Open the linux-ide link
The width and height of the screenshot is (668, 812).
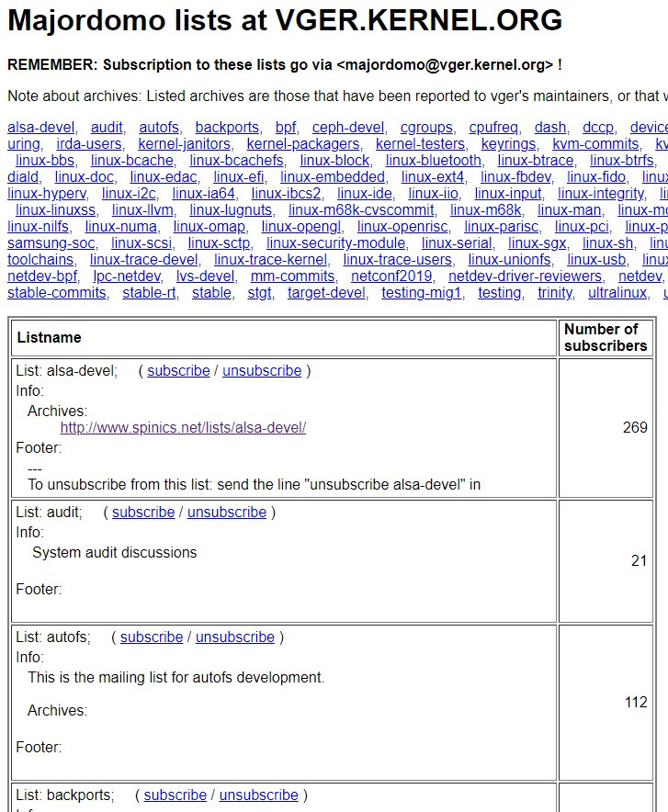pos(365,194)
